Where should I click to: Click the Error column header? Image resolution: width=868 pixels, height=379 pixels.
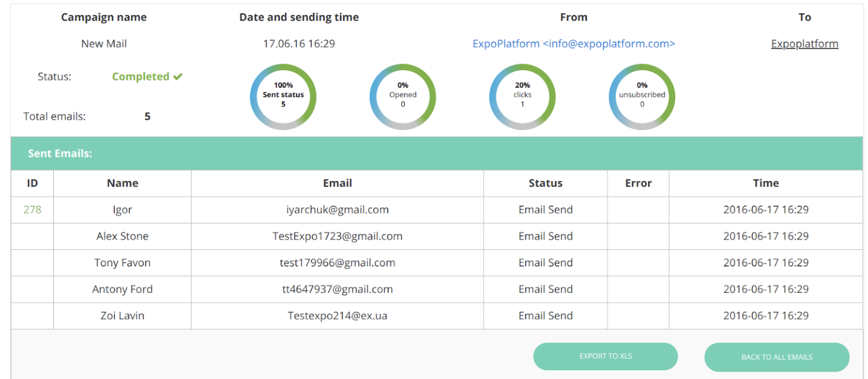pyautogui.click(x=638, y=183)
